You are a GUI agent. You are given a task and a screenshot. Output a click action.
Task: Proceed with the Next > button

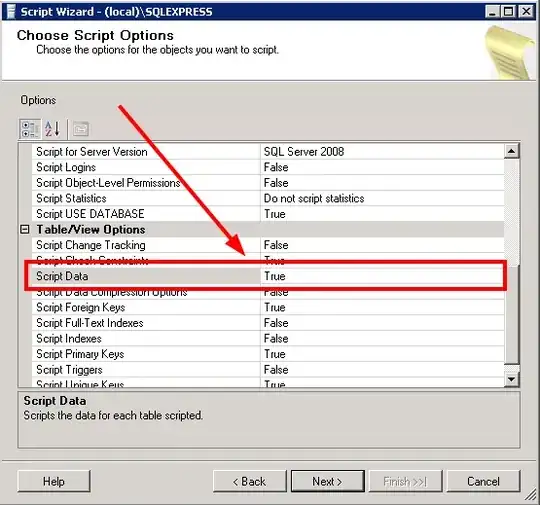coord(328,481)
